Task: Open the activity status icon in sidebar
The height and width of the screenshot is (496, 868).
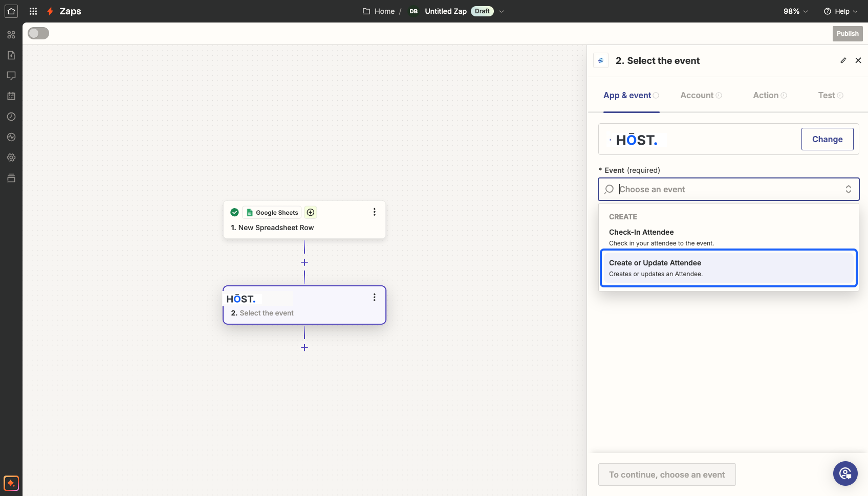Action: click(11, 137)
